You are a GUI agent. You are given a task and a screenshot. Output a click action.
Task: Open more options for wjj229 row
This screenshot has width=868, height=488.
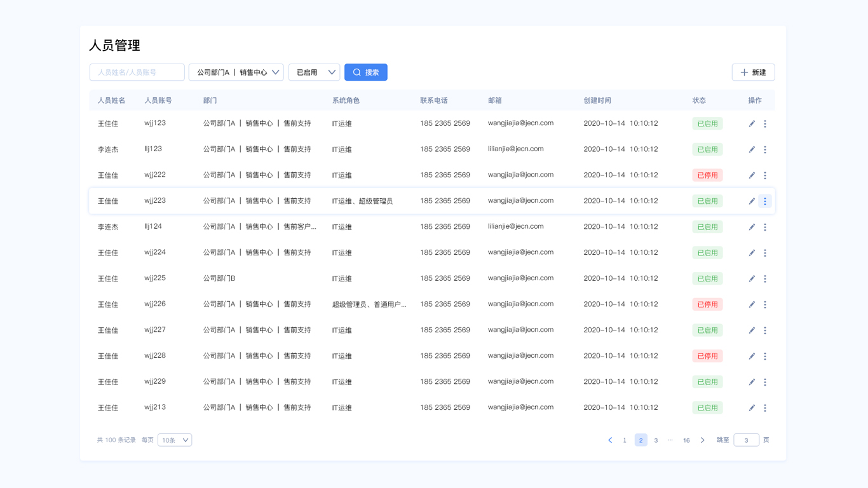765,382
